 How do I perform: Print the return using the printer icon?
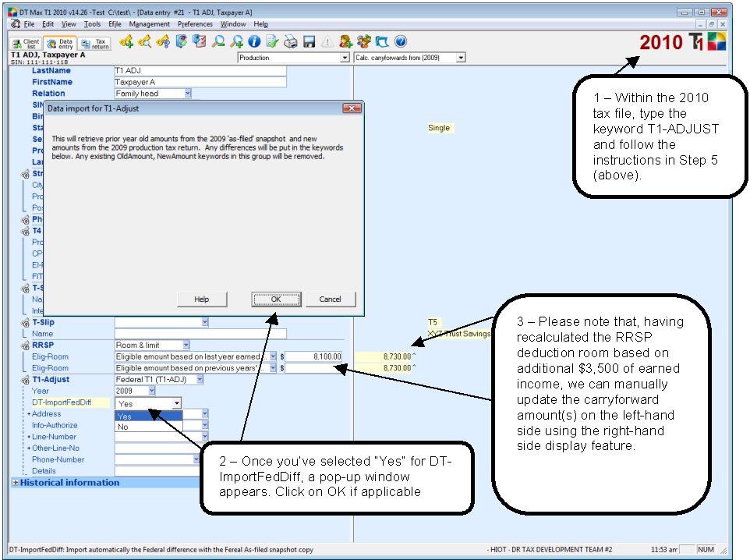tap(290, 41)
